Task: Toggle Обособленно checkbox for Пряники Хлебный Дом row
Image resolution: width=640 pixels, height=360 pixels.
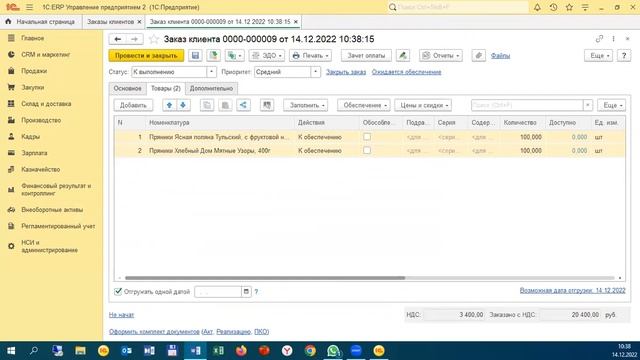Action: [x=367, y=150]
